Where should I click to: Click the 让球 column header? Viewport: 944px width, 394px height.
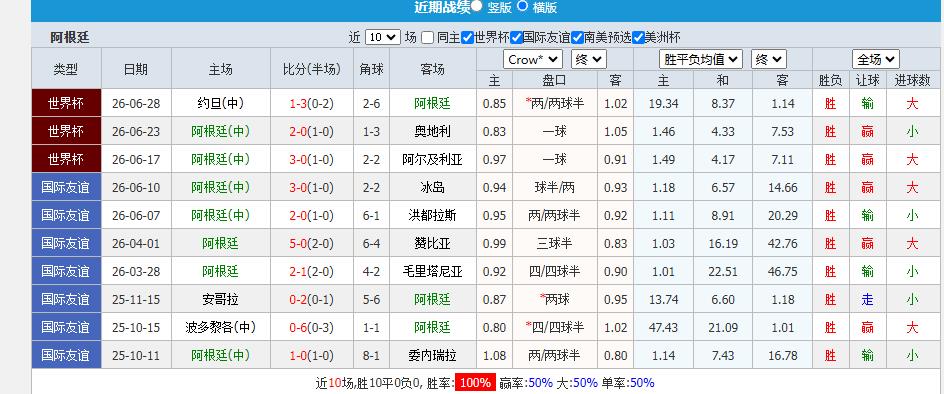[x=867, y=80]
